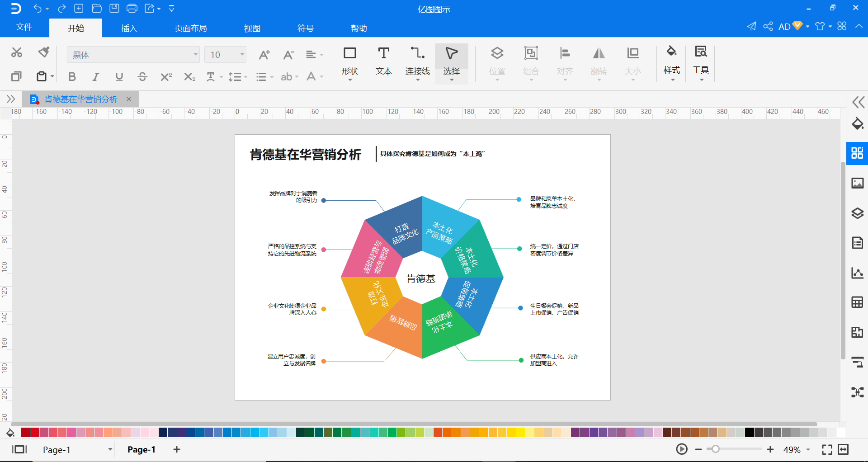Toggle bold formatting
868x462 pixels.
(x=72, y=77)
